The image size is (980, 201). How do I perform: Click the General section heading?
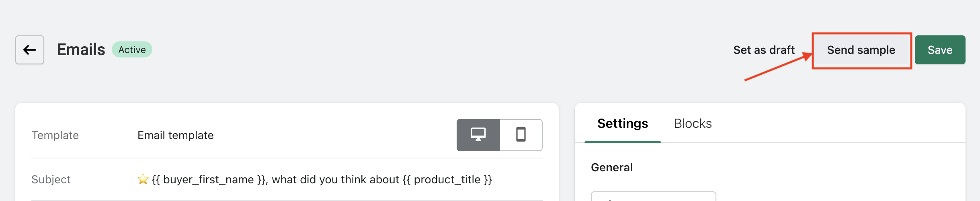tap(611, 167)
